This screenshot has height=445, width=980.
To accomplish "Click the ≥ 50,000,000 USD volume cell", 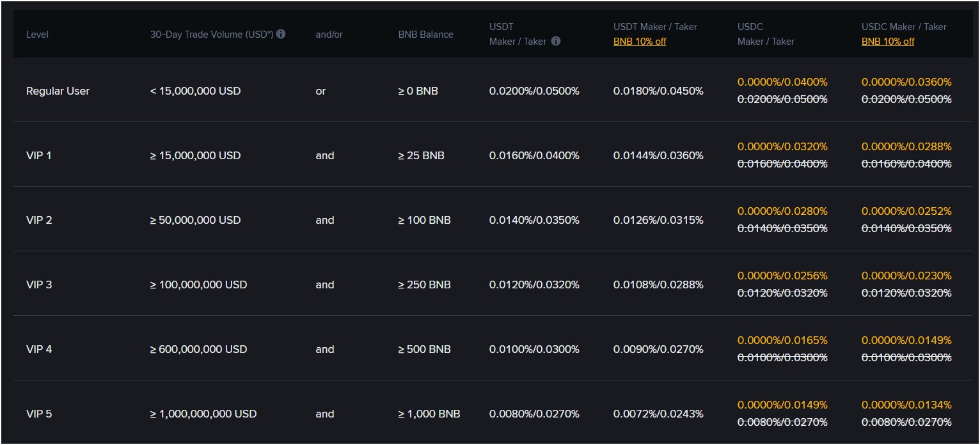I will click(196, 220).
